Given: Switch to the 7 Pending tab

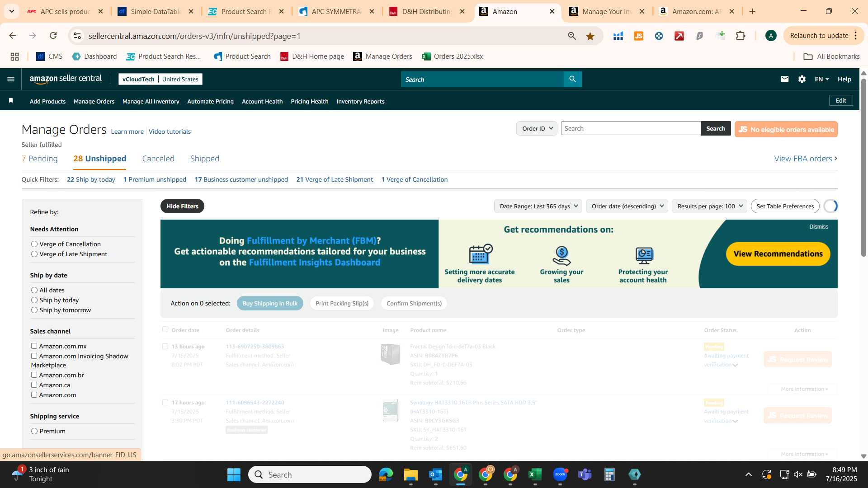Looking at the screenshot, I should point(40,159).
